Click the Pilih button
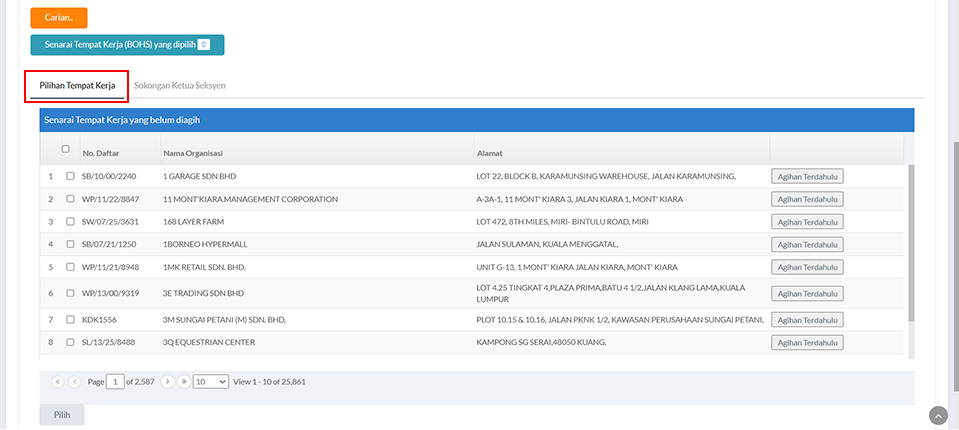 (62, 415)
